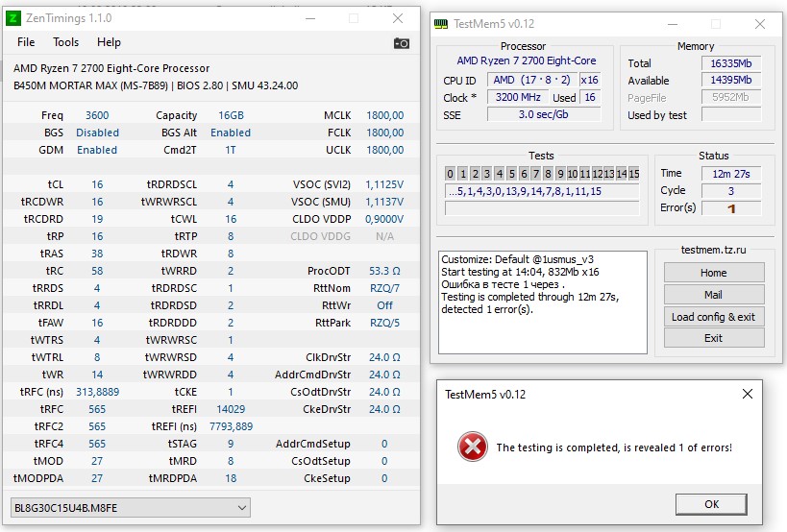Open the Tools menu in ZenTimings

click(x=65, y=42)
